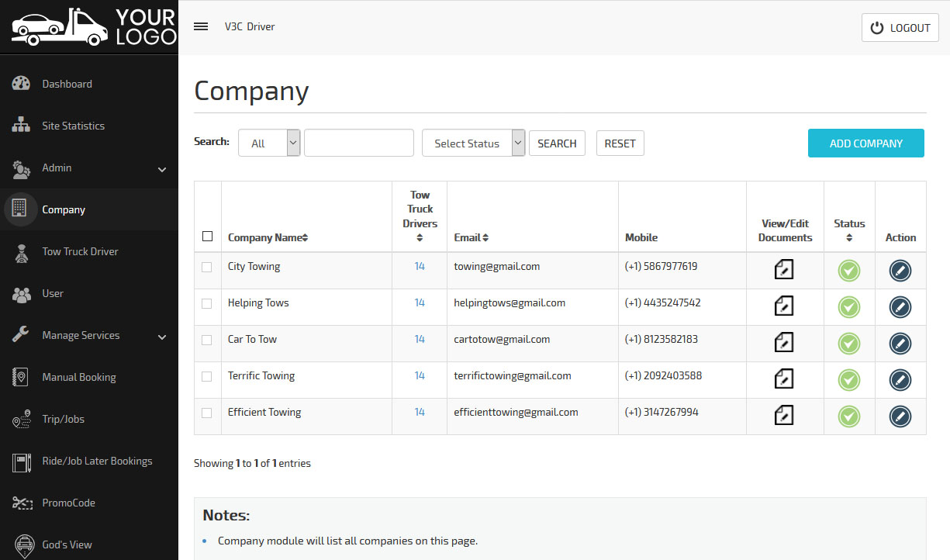Click the ADD COMPANY button
This screenshot has width=950, height=560.
[x=865, y=143]
